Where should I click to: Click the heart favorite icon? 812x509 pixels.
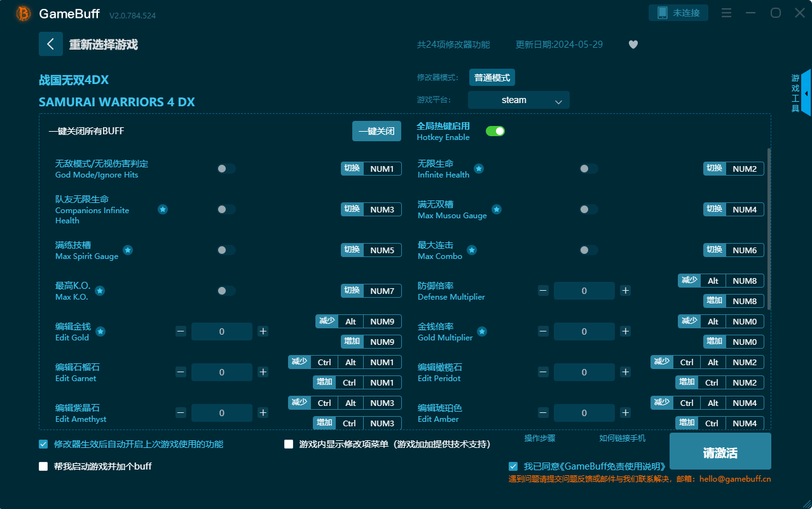click(633, 45)
